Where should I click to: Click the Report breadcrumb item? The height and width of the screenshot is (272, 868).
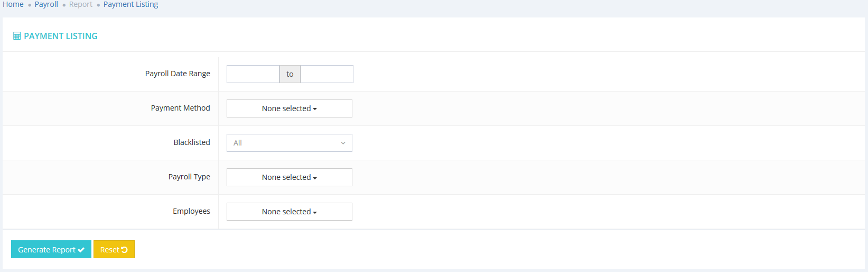click(81, 4)
